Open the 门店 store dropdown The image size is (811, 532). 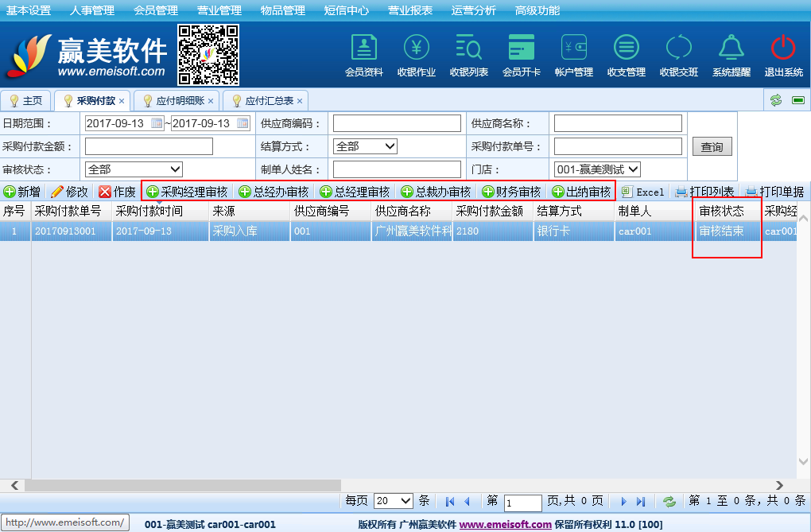point(597,169)
